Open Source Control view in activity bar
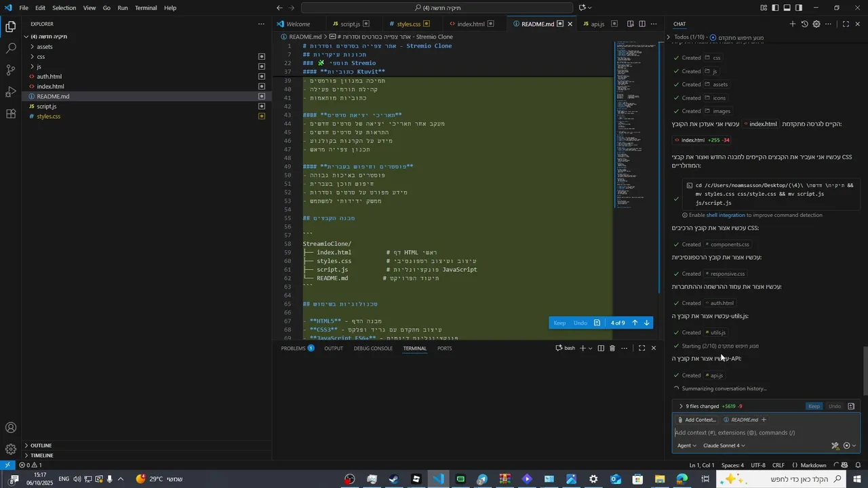This screenshot has width=868, height=488. click(x=11, y=70)
